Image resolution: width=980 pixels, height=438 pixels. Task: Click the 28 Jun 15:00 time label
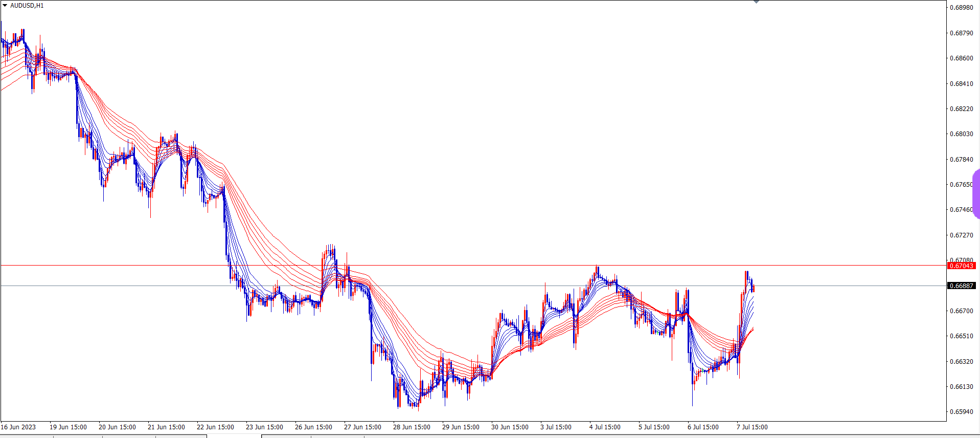(412, 427)
